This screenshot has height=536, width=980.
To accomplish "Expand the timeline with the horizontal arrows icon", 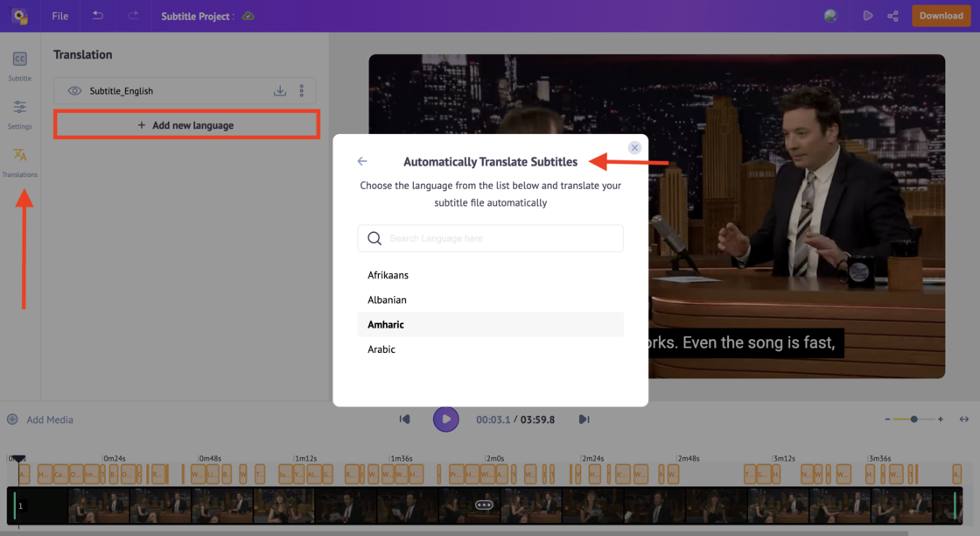I will [x=966, y=420].
